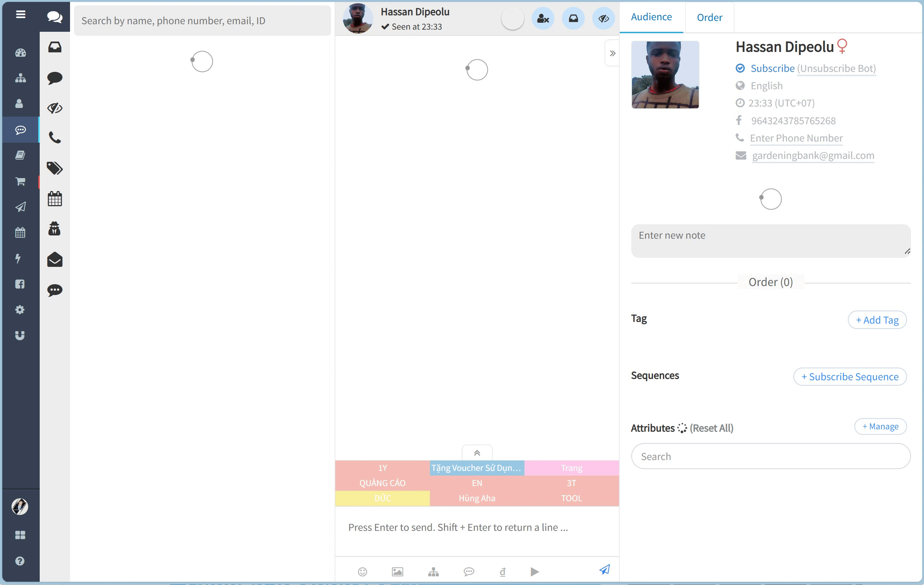Viewport: 924px width, 585px height.
Task: Collapse the right profile panel with the chevron
Action: tap(612, 53)
